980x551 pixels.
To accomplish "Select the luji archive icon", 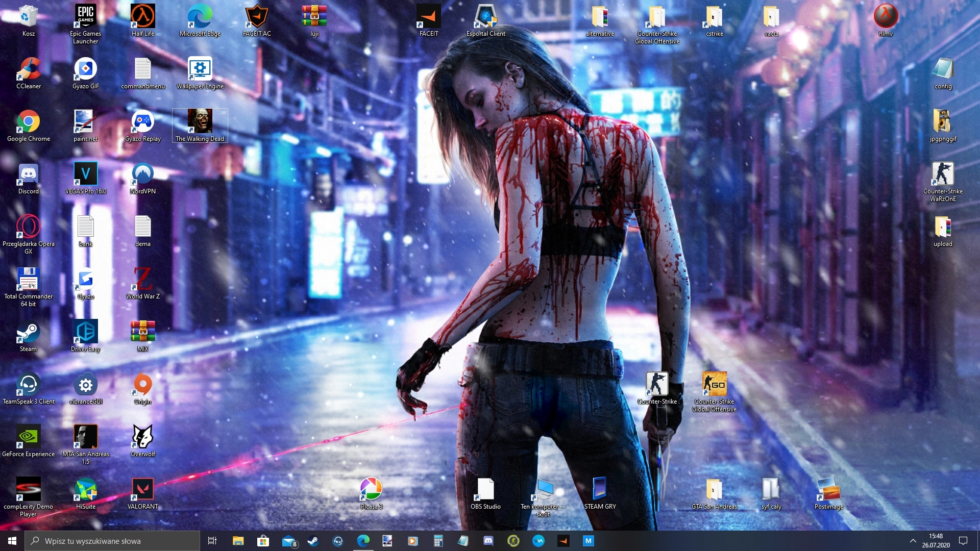I will click(x=314, y=21).
